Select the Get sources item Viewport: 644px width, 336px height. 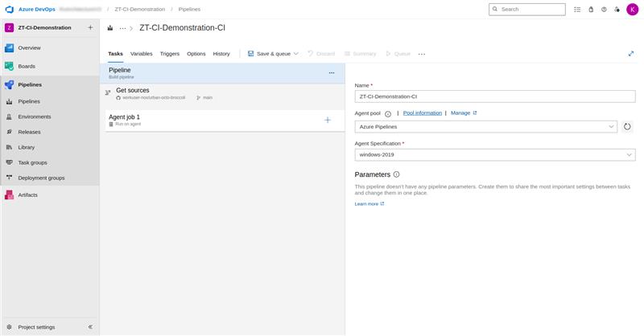coord(225,93)
